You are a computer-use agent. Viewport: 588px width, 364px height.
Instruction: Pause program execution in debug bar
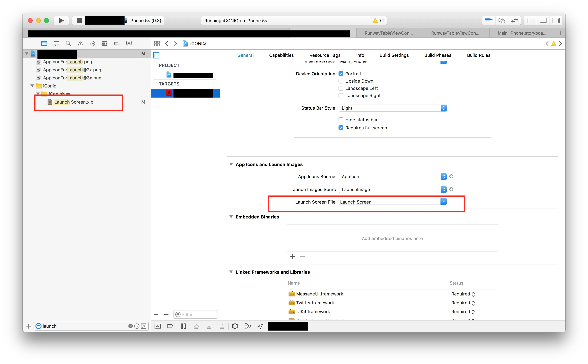tap(183, 326)
